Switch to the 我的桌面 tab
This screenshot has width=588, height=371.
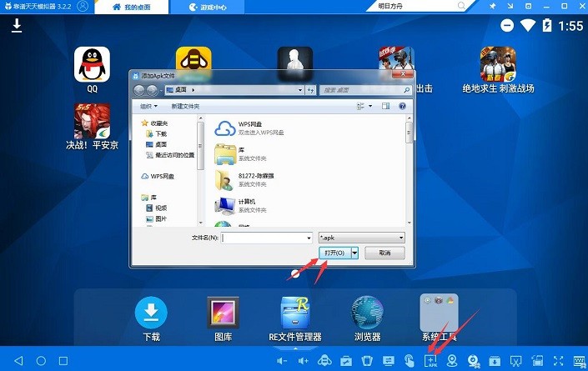tap(132, 7)
